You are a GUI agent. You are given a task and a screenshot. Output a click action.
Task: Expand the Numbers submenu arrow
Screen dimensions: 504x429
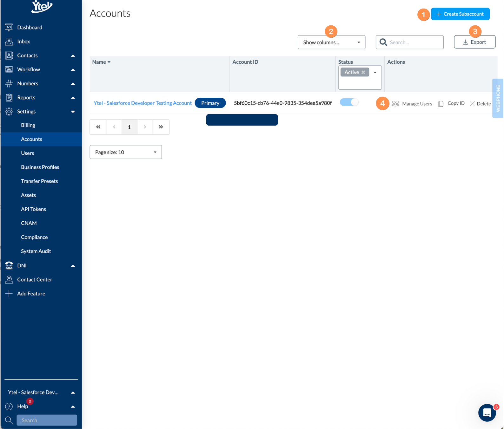click(73, 84)
